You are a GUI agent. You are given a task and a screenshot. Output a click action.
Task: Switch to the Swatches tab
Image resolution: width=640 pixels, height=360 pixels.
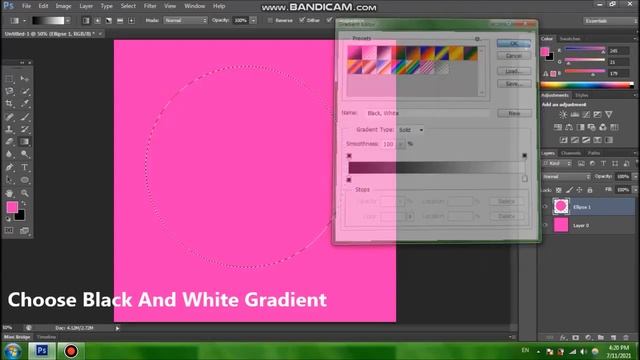(x=570, y=39)
